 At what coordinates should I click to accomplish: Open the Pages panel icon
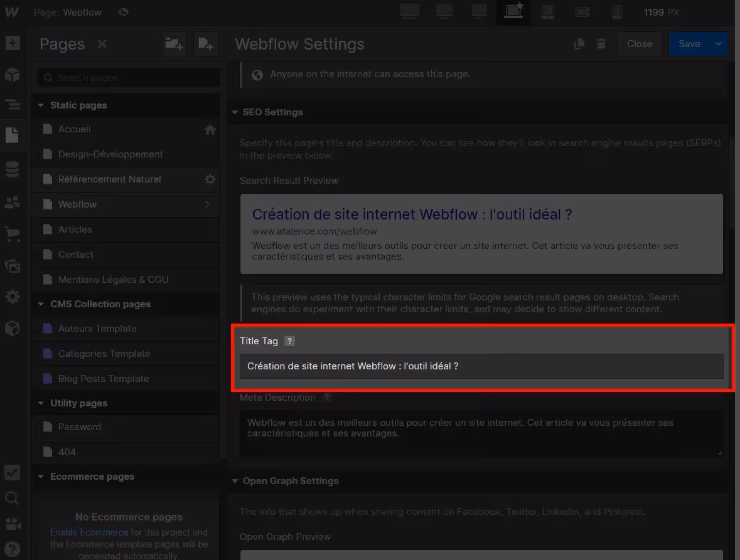(13, 135)
